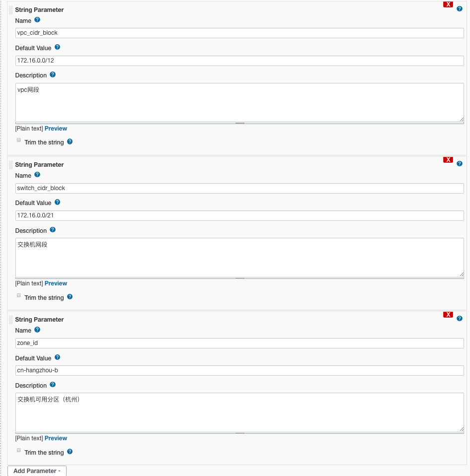Toggle Trim the string for zone_id
This screenshot has width=470, height=476.
[x=19, y=450]
